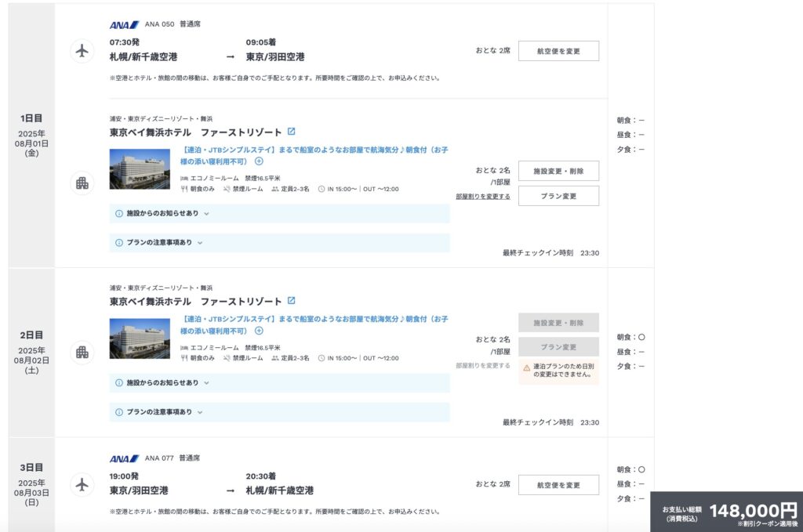The width and height of the screenshot is (803, 532).
Task: Click 昼食 entry in 2日目 meals
Action: tap(630, 352)
